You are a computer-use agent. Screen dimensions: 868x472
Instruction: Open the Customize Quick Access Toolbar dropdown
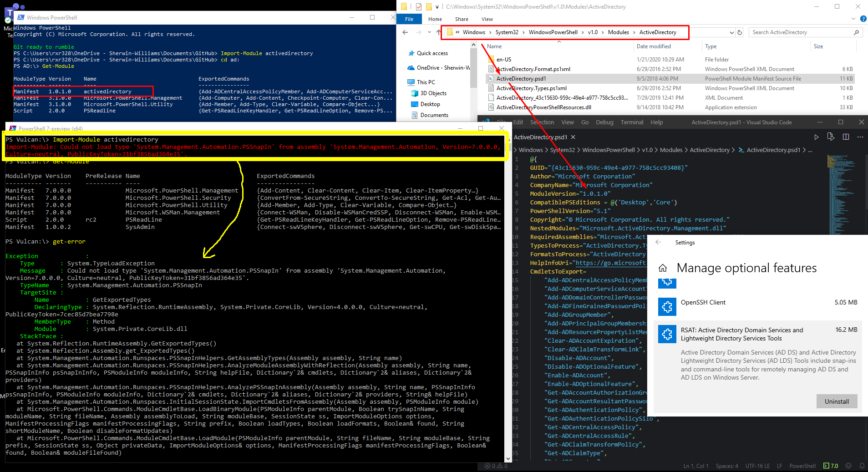[437, 6]
